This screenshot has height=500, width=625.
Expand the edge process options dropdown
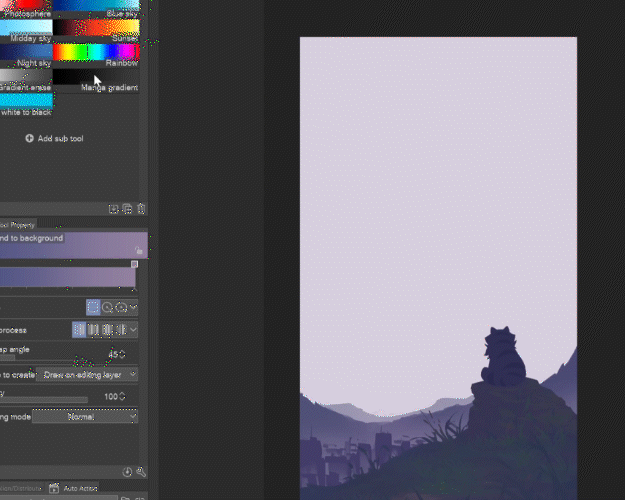click(134, 330)
